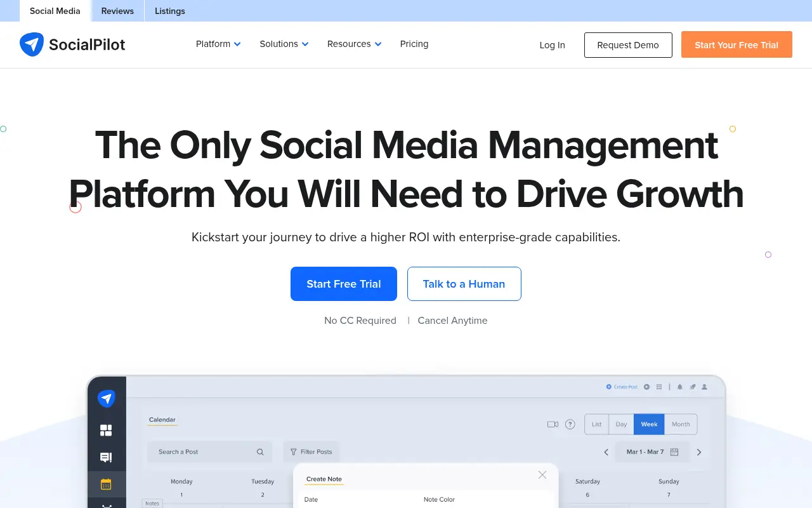Open the Listings tab

tap(169, 11)
